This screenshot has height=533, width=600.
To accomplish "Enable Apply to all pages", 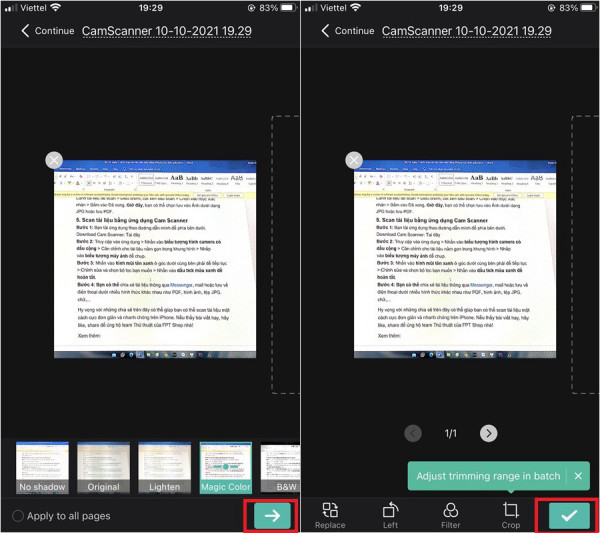I will [18, 516].
